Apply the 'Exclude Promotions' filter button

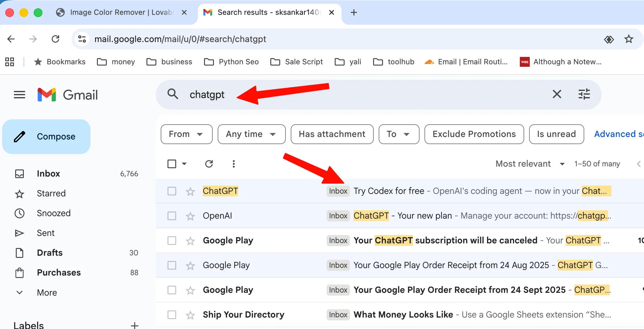click(474, 134)
